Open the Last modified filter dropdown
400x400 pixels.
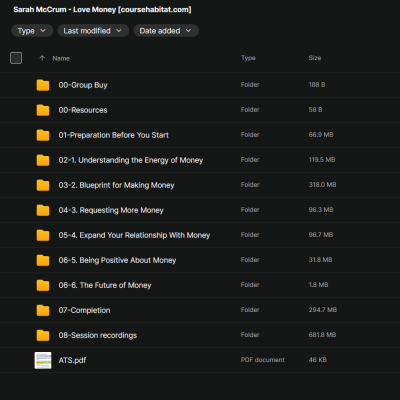93,31
